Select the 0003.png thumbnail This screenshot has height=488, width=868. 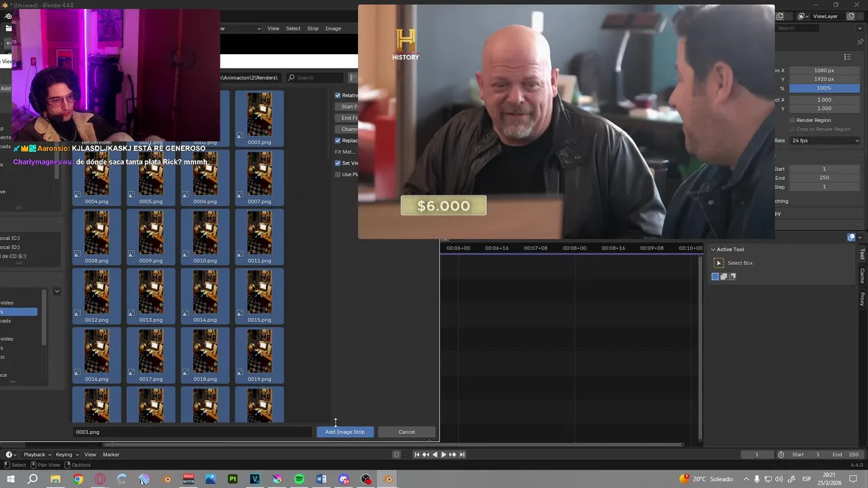point(259,119)
